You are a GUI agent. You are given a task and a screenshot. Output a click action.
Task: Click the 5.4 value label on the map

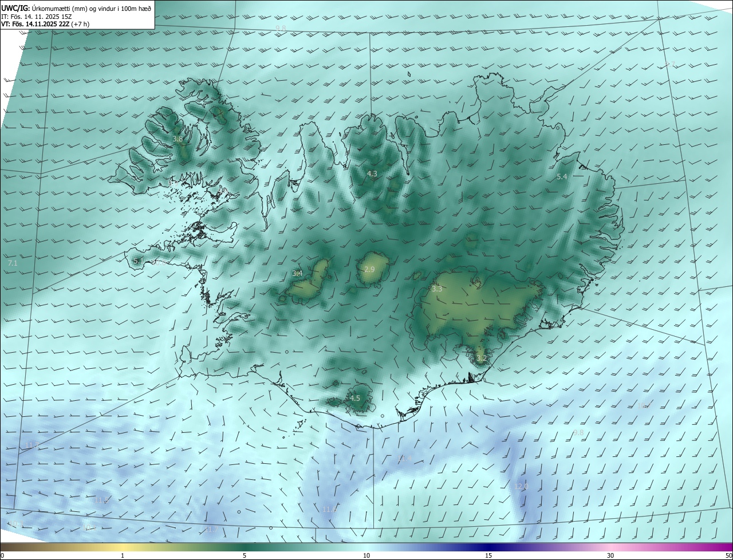click(562, 177)
